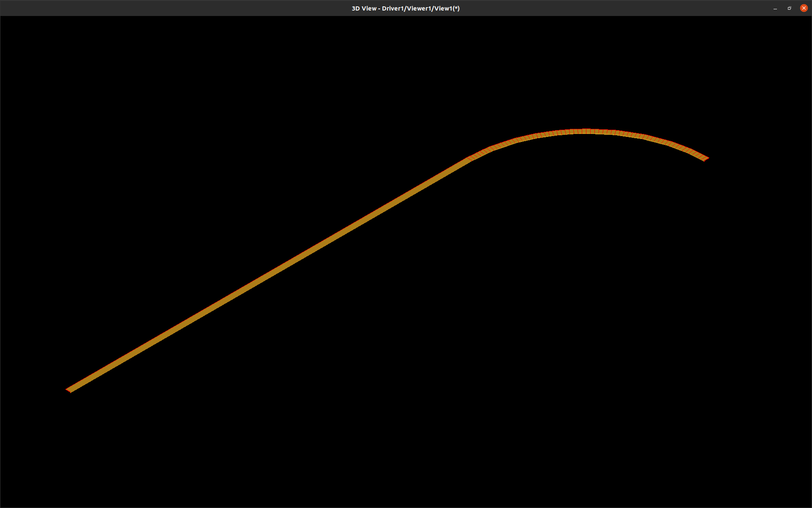Click the Driver1/Viewer1/View1(*) path in title
Viewport: 812px width, 508px height.
click(420, 8)
